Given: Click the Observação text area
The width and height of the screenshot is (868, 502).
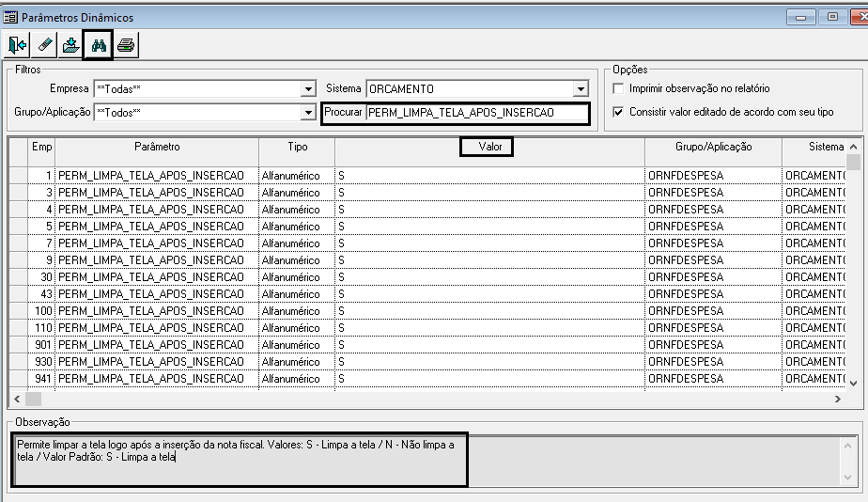Looking at the screenshot, I should coord(426,460).
